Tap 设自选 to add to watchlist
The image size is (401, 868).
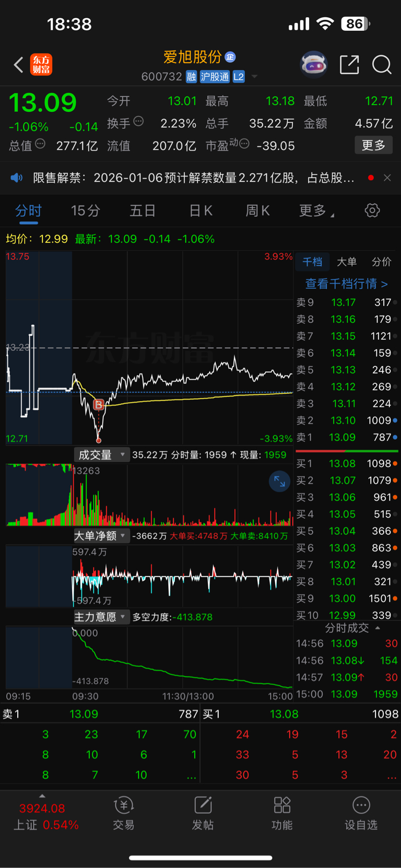[x=361, y=814]
